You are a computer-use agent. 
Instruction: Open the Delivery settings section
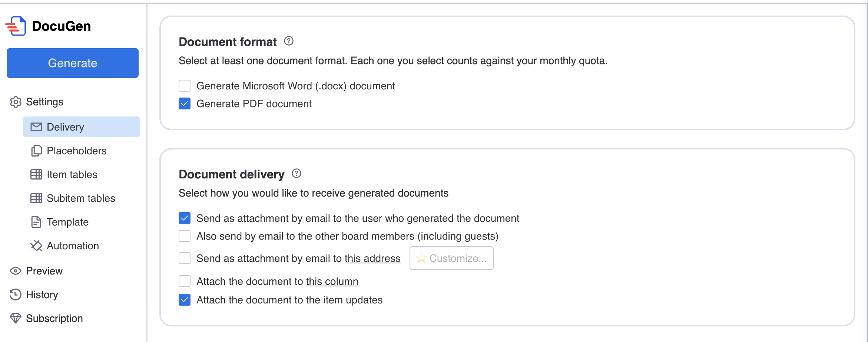click(82, 127)
